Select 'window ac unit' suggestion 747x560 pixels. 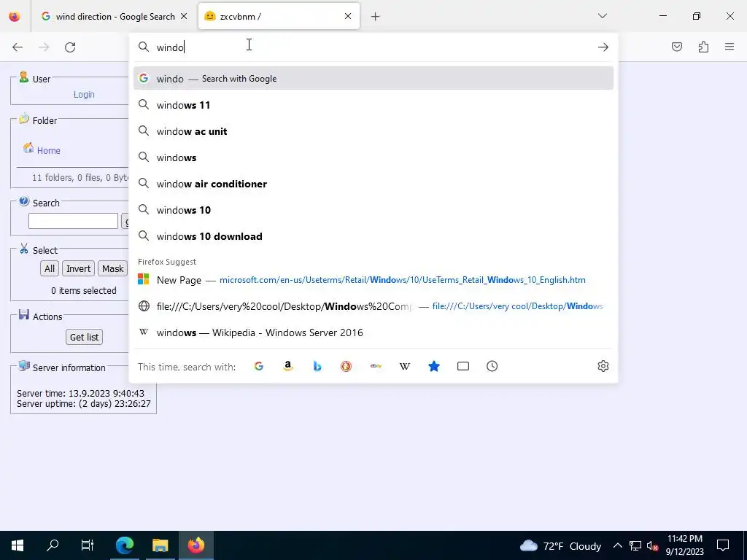click(373, 131)
